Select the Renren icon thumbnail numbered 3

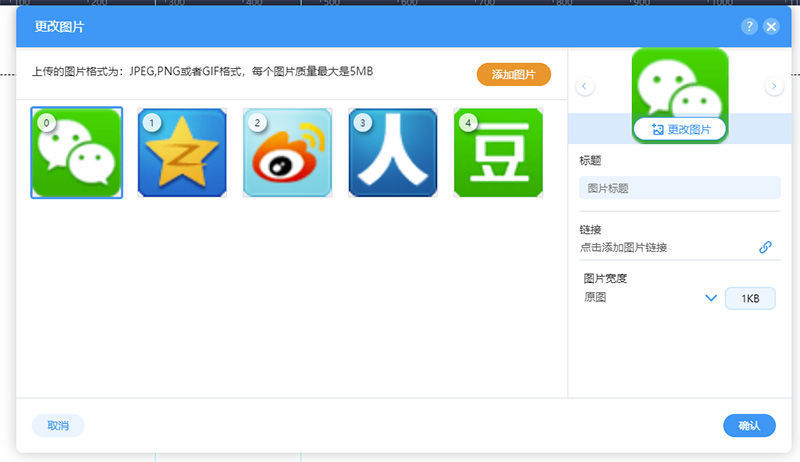coord(393,152)
